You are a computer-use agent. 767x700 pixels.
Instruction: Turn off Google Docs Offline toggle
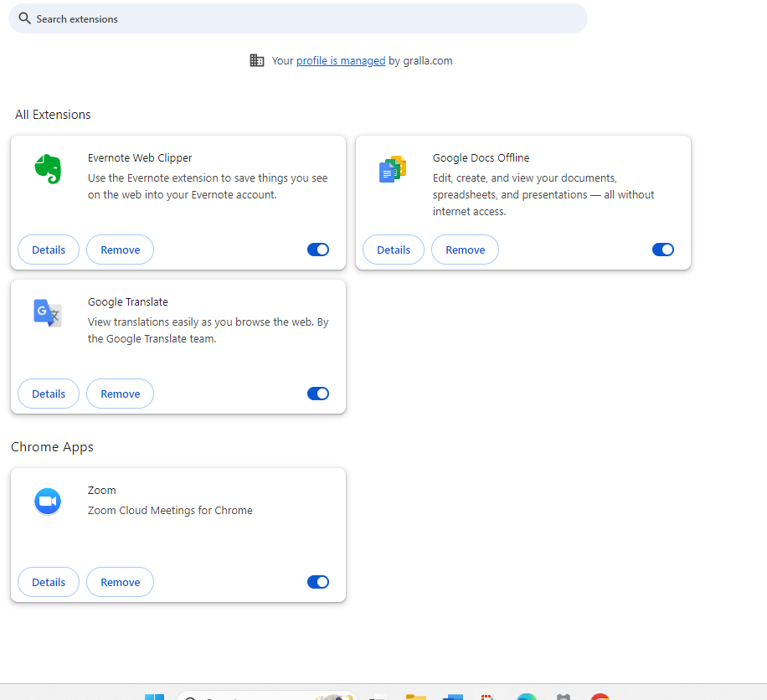click(663, 250)
